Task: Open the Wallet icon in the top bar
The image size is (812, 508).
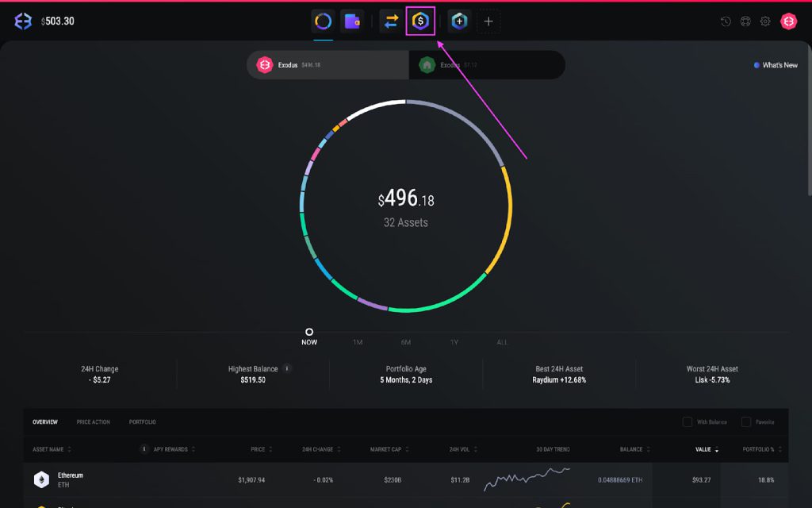Action: point(352,21)
